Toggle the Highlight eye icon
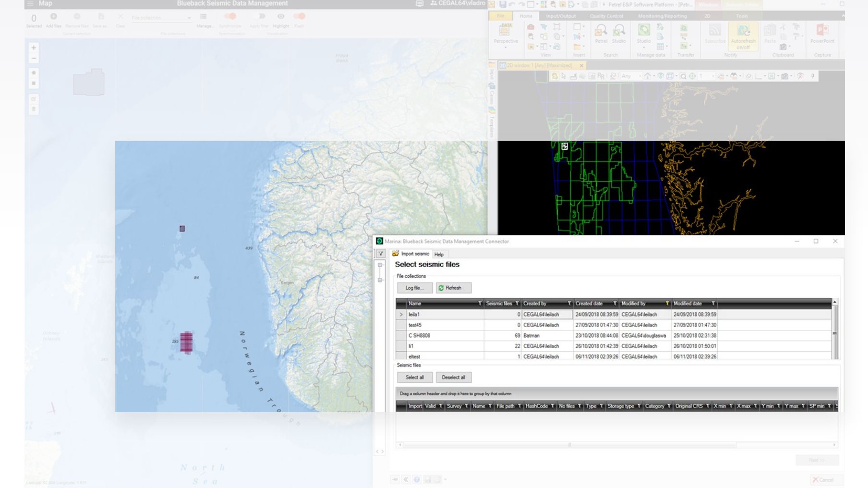The image size is (868, 488). (x=281, y=16)
